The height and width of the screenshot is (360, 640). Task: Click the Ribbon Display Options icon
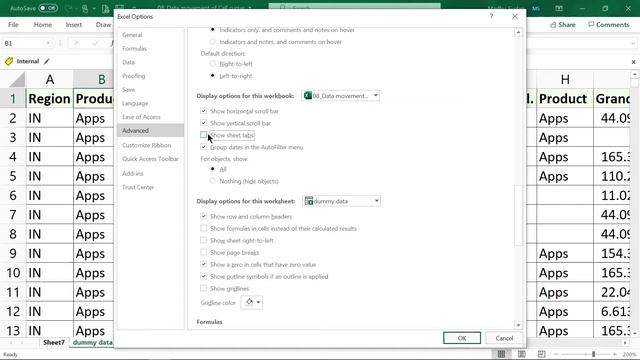(x=559, y=8)
